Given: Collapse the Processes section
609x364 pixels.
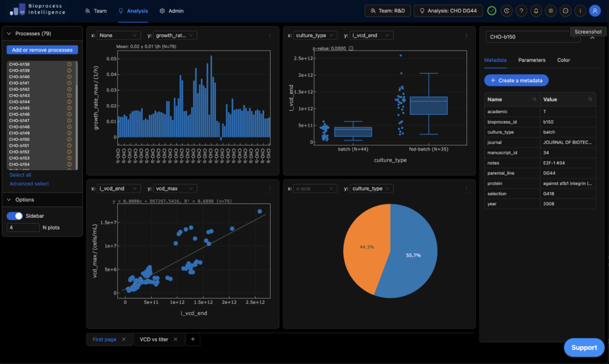Looking at the screenshot, I should point(9,33).
